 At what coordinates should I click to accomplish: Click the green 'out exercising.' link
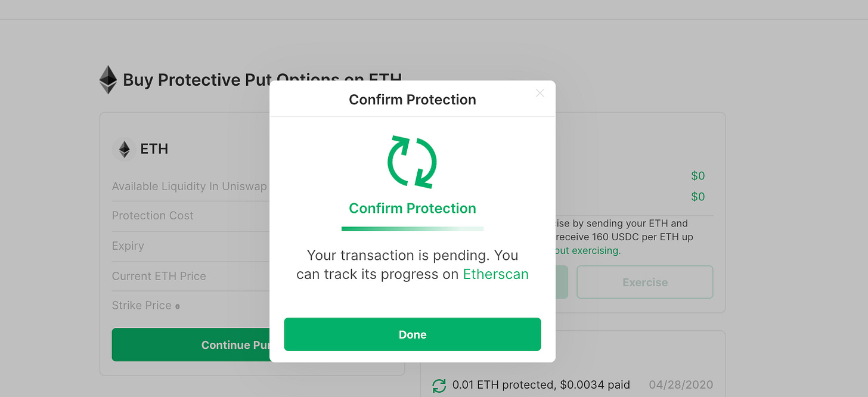pos(588,250)
